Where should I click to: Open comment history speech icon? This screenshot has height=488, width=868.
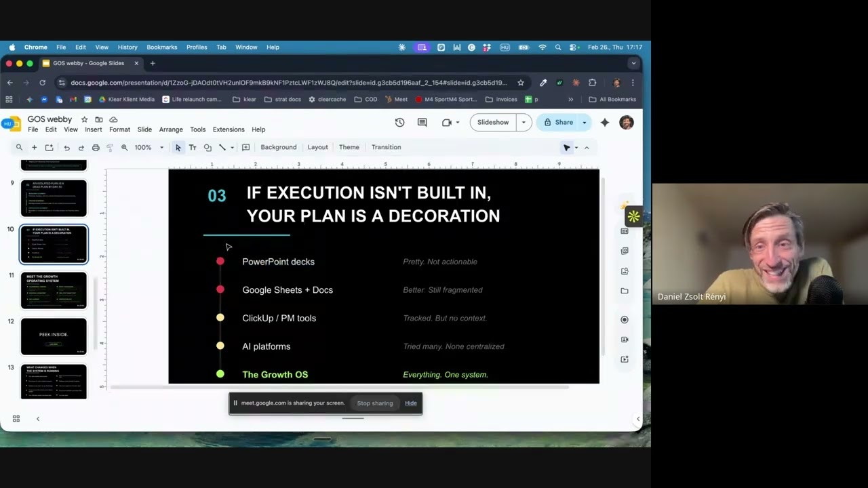pyautogui.click(x=422, y=123)
